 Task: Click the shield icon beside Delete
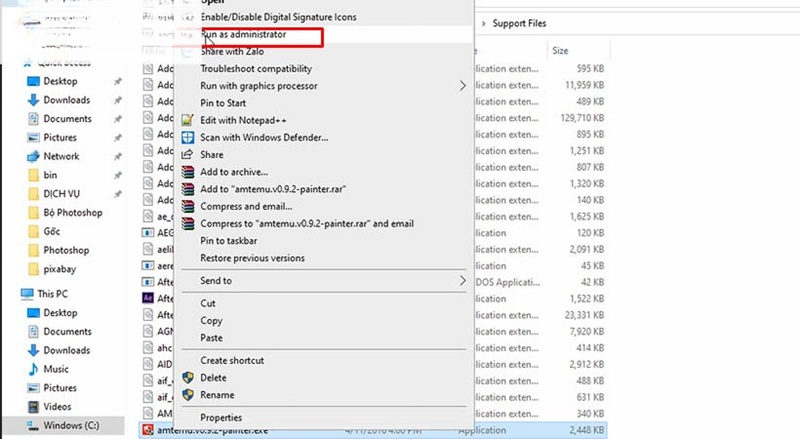point(188,378)
